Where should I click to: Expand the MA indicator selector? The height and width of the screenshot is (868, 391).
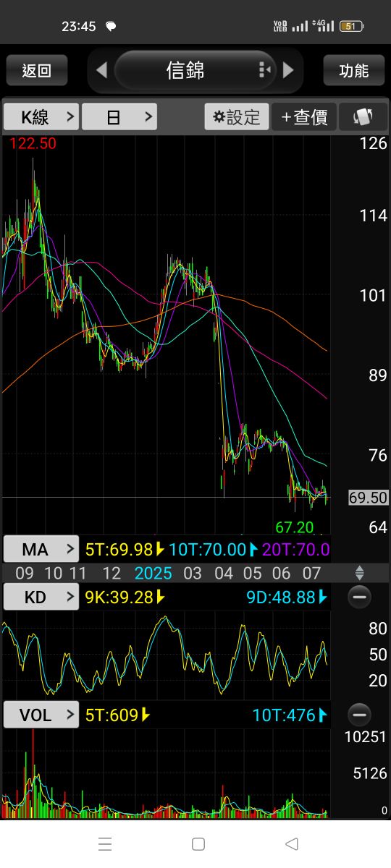41,549
